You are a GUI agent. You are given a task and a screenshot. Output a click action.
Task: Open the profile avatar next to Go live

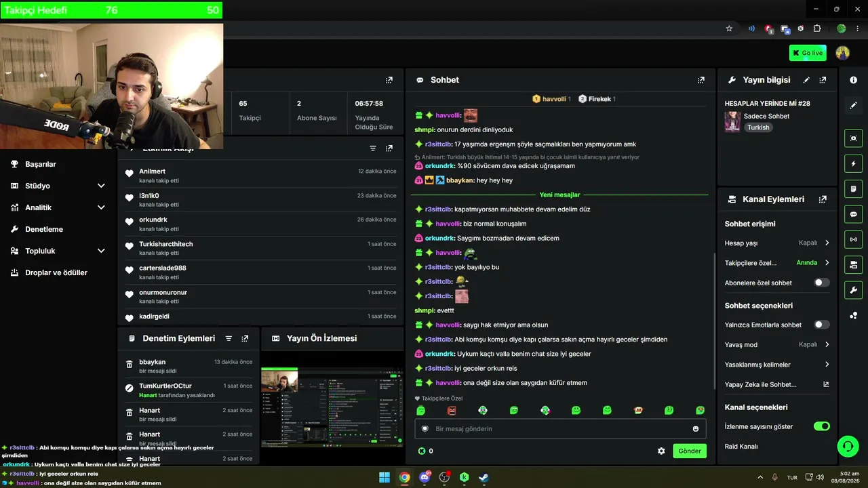tap(842, 53)
